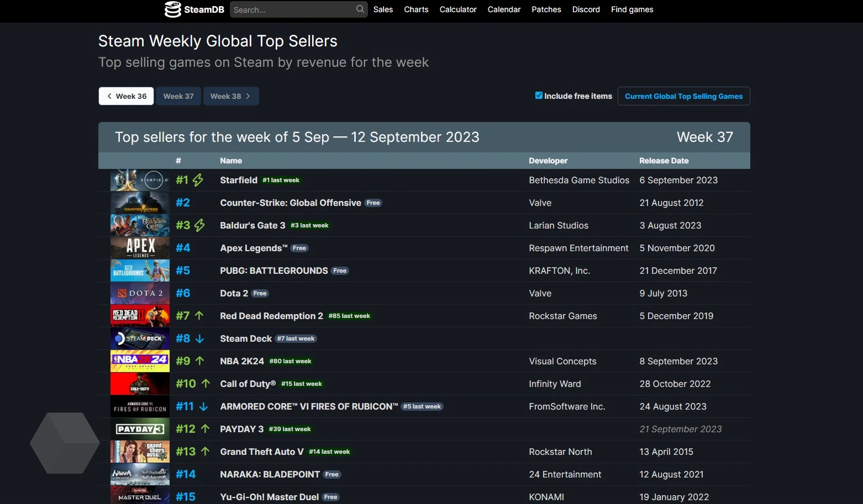Open the NBA 2K24 thumbnail
This screenshot has width=863, height=504.
pyautogui.click(x=140, y=361)
